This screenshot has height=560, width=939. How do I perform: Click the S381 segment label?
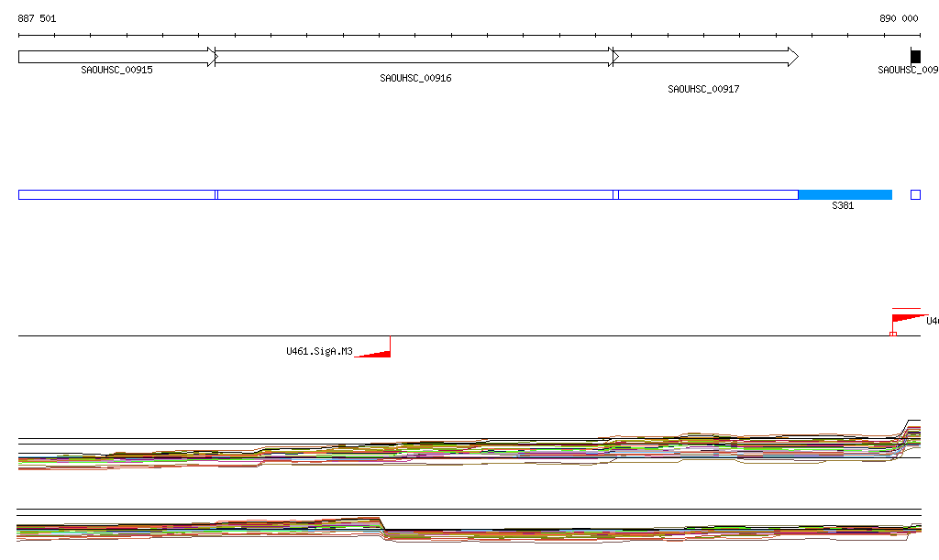pyautogui.click(x=843, y=206)
